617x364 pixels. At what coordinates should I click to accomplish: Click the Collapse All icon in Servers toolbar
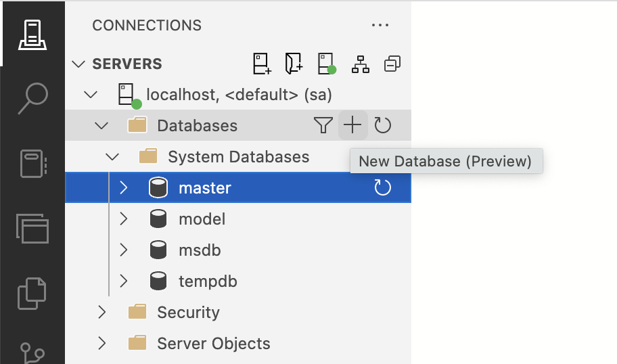392,64
